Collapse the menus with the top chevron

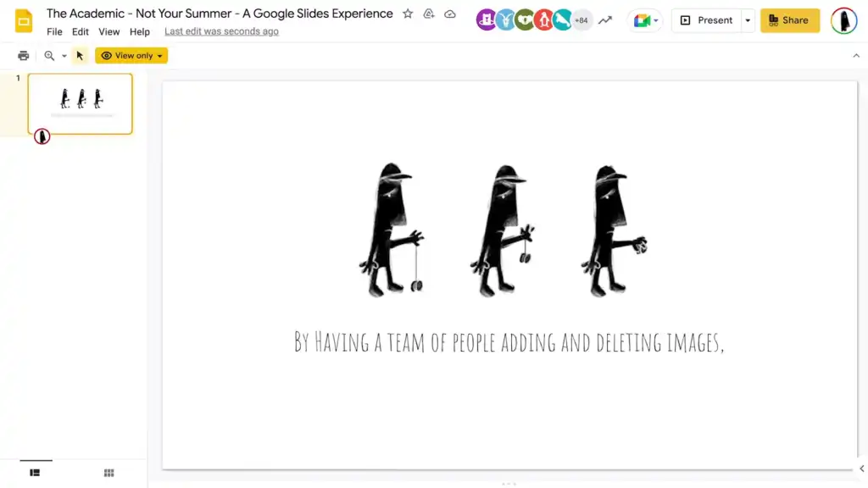856,55
